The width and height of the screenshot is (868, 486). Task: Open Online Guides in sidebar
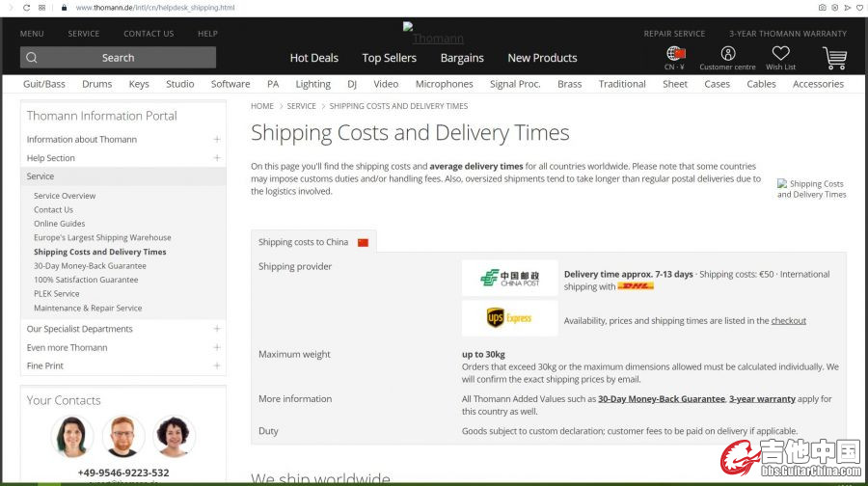(59, 224)
